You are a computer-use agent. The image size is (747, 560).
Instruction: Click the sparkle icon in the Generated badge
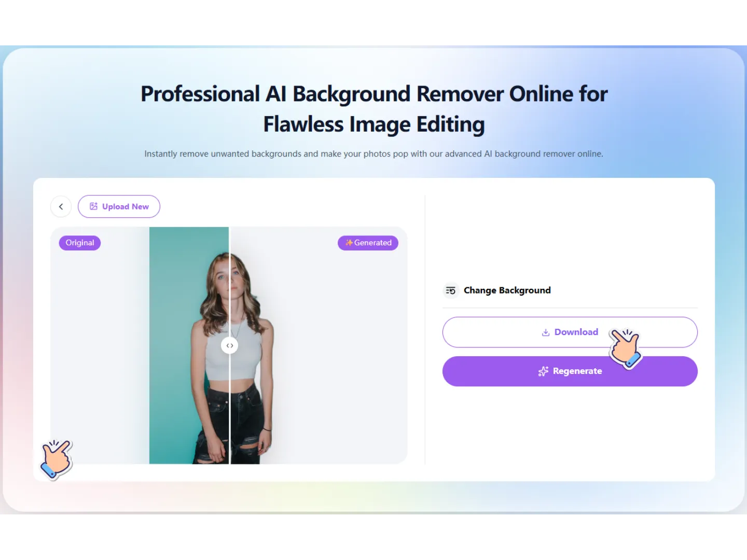349,243
